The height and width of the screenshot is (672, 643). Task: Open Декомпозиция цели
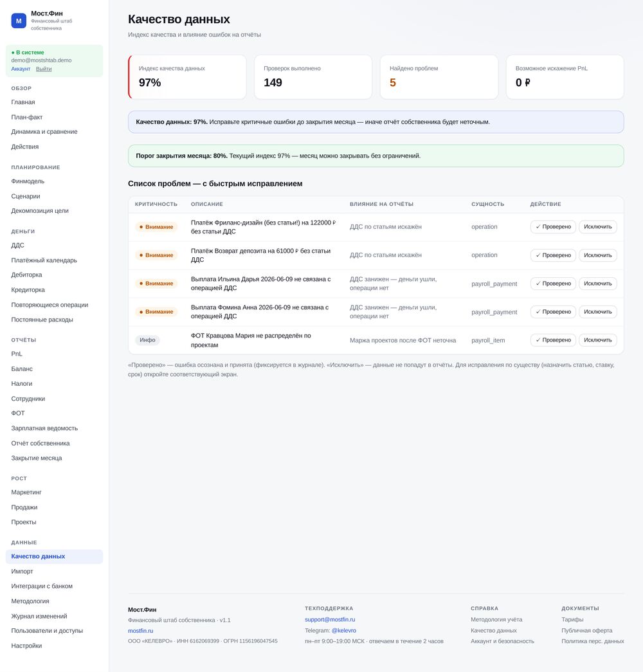[40, 211]
